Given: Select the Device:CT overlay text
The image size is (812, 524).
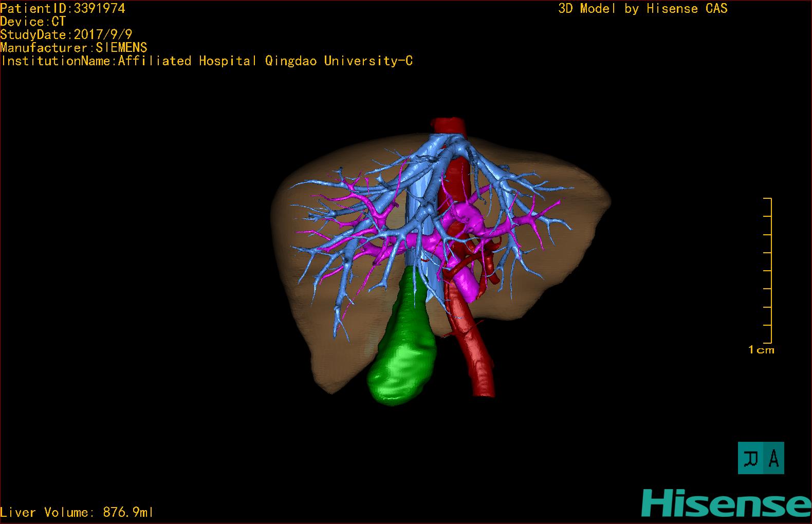Looking at the screenshot, I should [x=33, y=22].
